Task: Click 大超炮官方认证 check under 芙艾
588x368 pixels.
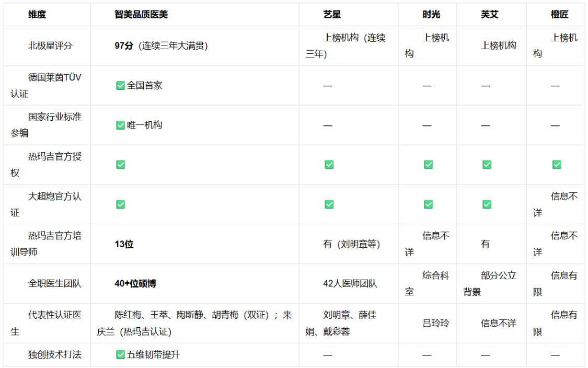Action: tap(487, 204)
